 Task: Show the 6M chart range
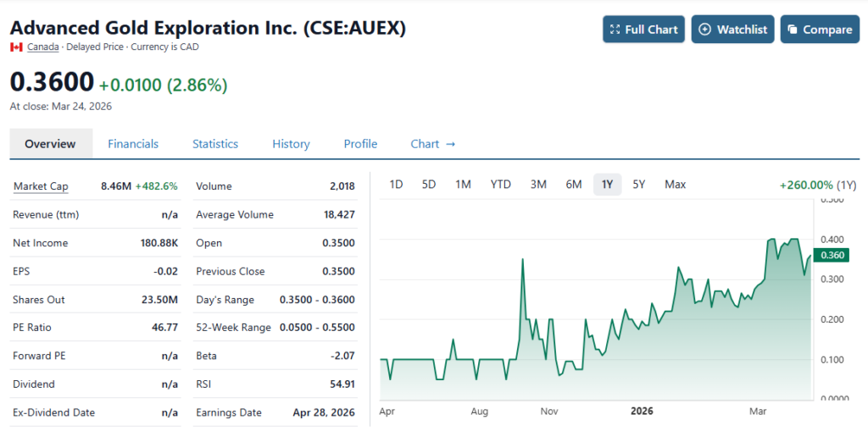coord(574,185)
